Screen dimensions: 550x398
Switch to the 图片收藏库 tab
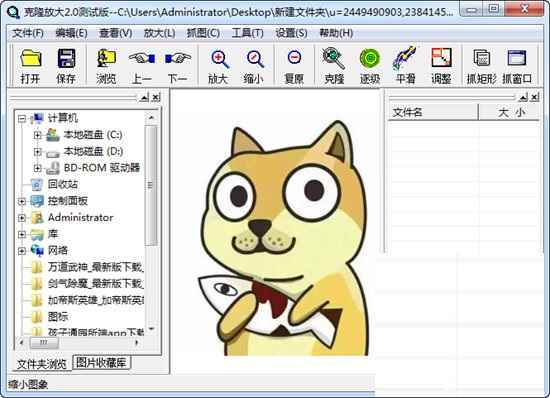tap(101, 363)
